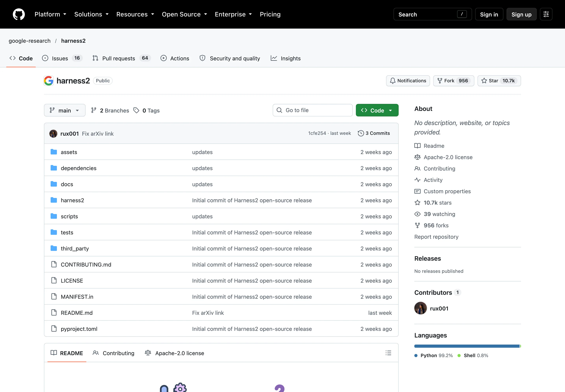The image size is (565, 392).
Task: Follow the Report repository link
Action: click(x=437, y=237)
